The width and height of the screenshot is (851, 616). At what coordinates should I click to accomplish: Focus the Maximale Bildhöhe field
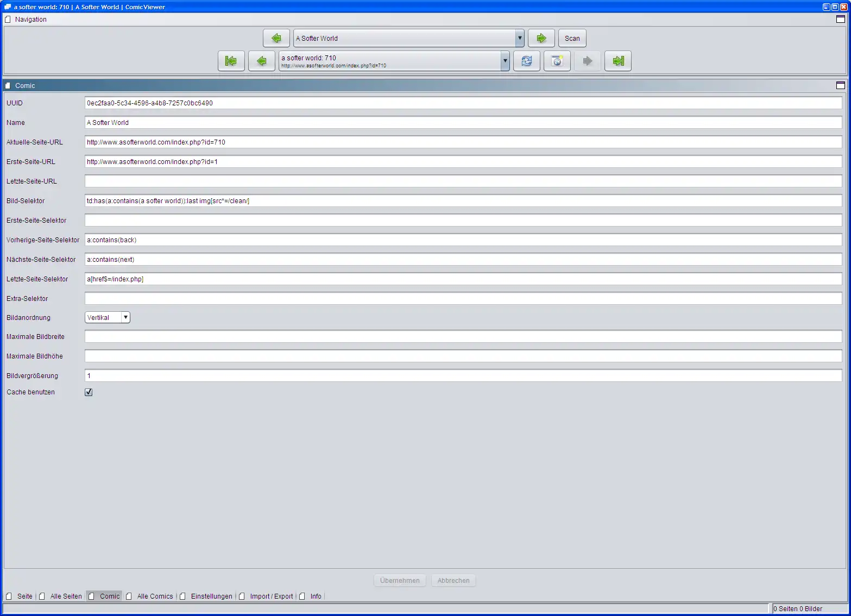pyautogui.click(x=463, y=356)
